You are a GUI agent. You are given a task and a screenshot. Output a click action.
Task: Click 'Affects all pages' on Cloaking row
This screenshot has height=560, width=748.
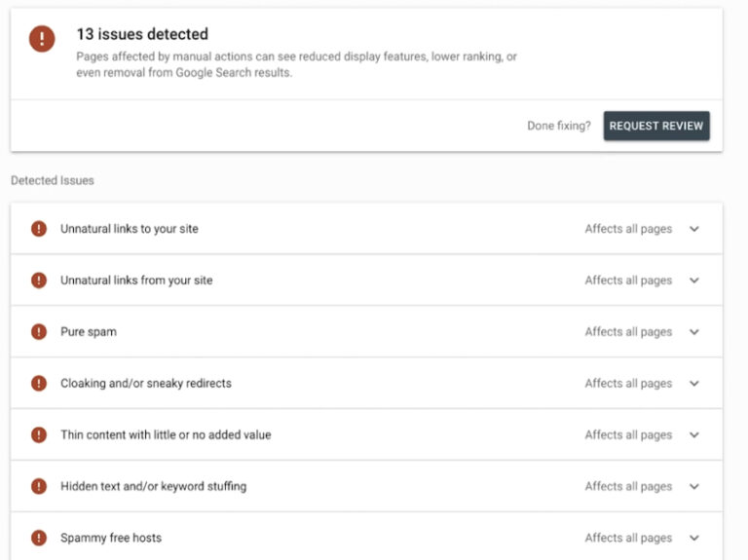628,384
